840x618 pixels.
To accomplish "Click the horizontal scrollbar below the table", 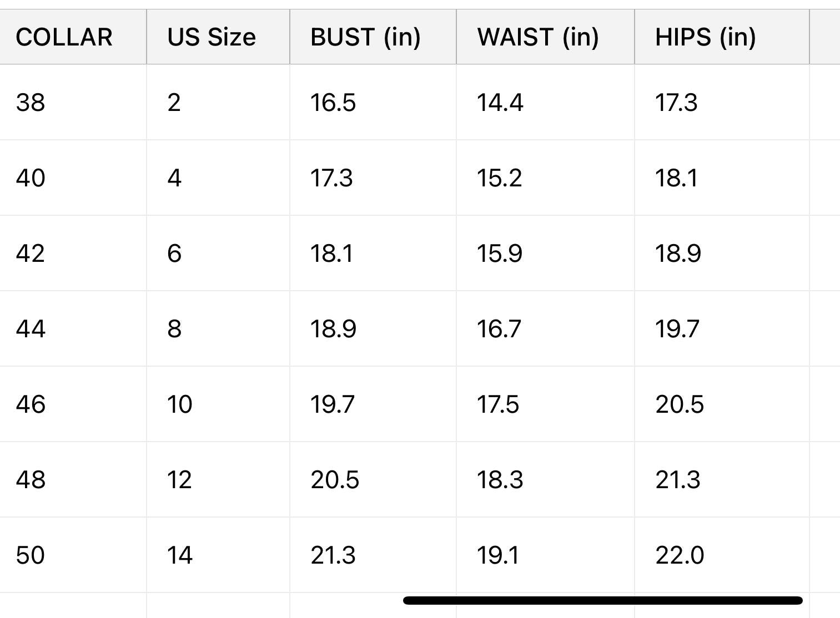I will [602, 600].
